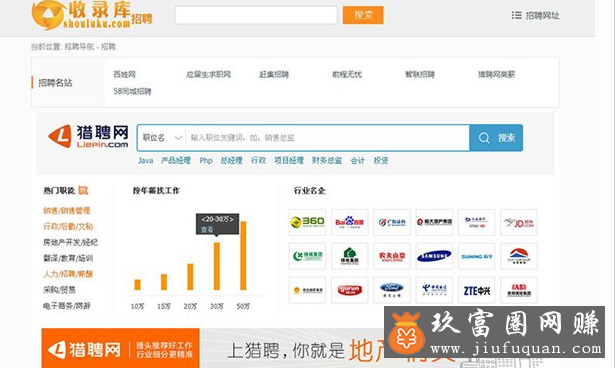Focus the 猎聘网 job keyword input field
This screenshot has width=615, height=368.
click(x=327, y=138)
